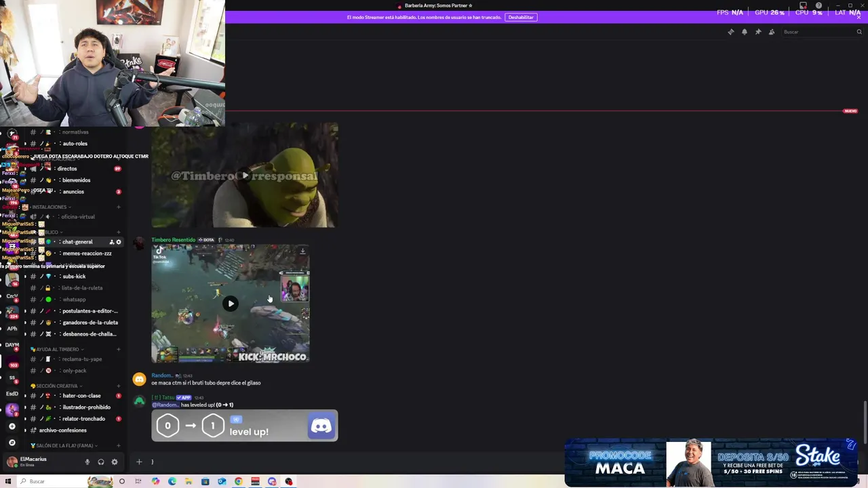
Task: Collapse the INSTALACIONES category
Action: pyautogui.click(x=52, y=207)
